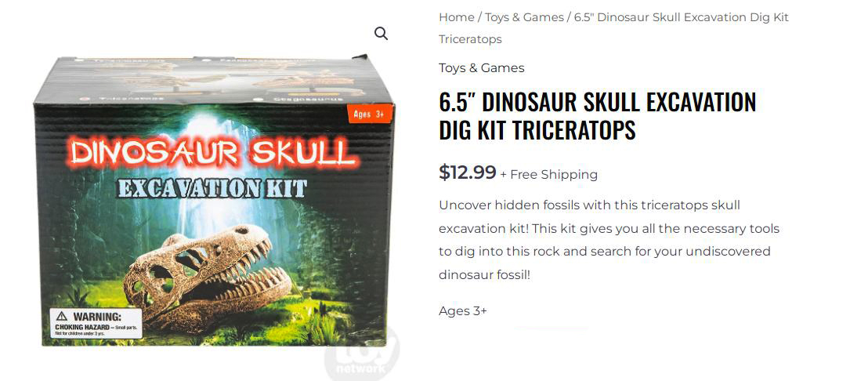Click the Excavation Kit text on the box
The height and width of the screenshot is (381, 868).
[x=212, y=188]
